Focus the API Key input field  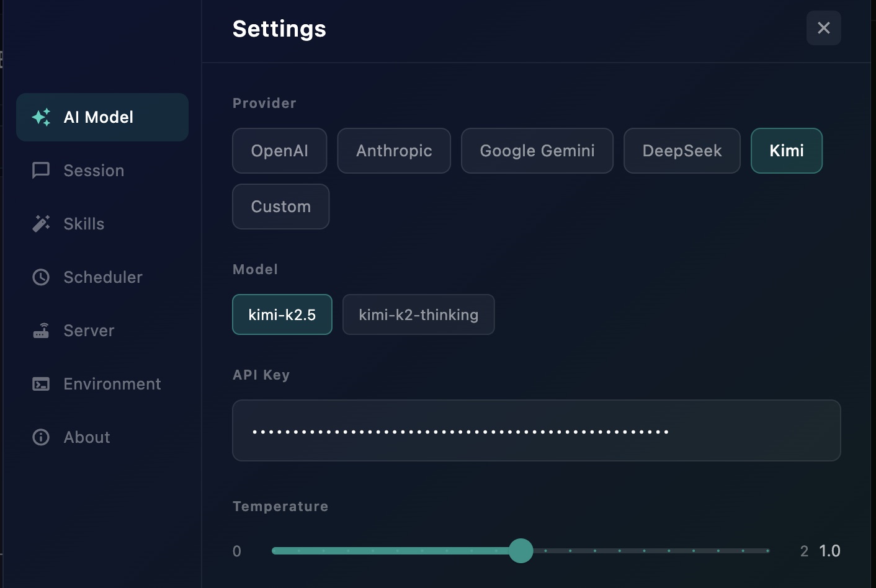coord(536,430)
